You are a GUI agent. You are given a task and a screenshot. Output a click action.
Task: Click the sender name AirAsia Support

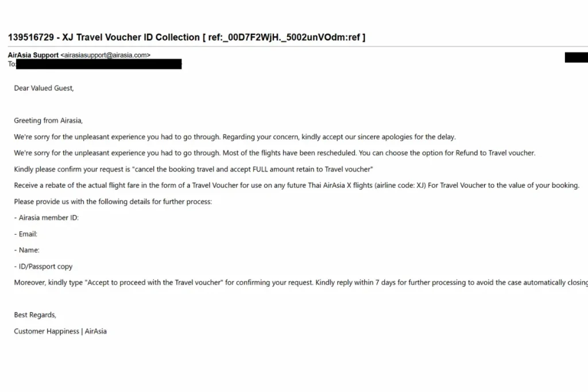[33, 55]
